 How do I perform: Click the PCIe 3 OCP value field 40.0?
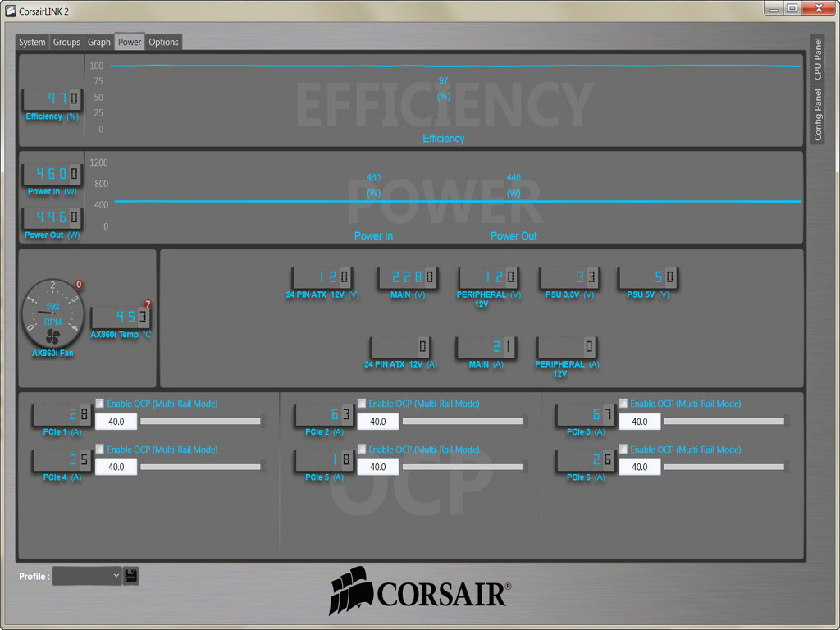click(x=640, y=422)
